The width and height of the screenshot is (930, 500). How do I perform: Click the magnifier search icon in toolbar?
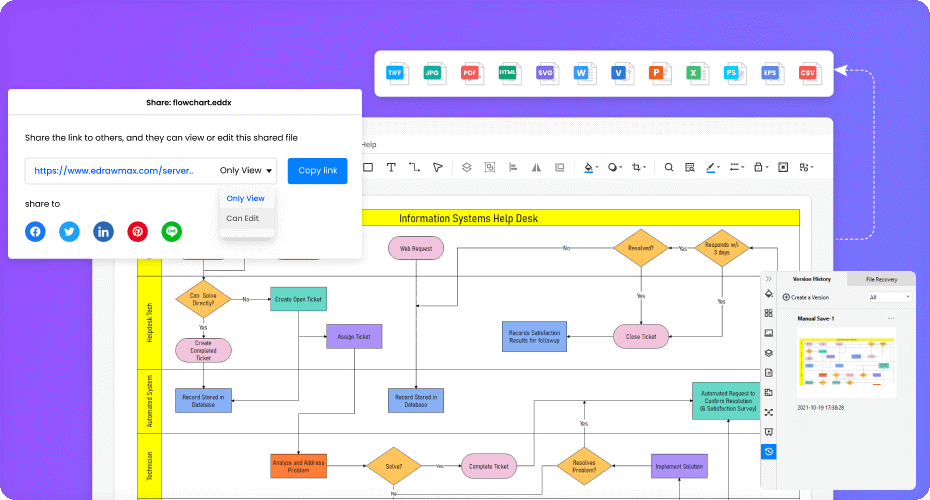pyautogui.click(x=669, y=167)
